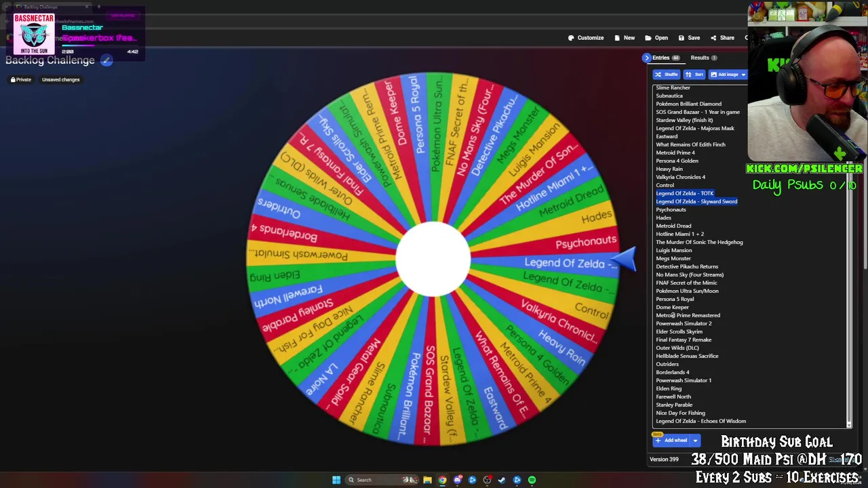
Task: Click 'Legend Of Zelda - Majoras Mask'
Action: tap(695, 128)
